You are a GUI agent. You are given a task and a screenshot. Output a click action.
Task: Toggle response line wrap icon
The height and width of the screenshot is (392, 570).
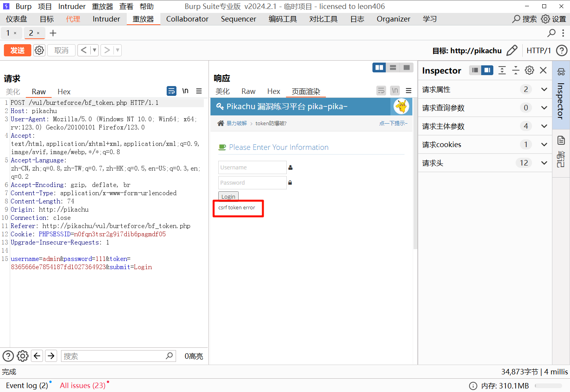(x=381, y=91)
